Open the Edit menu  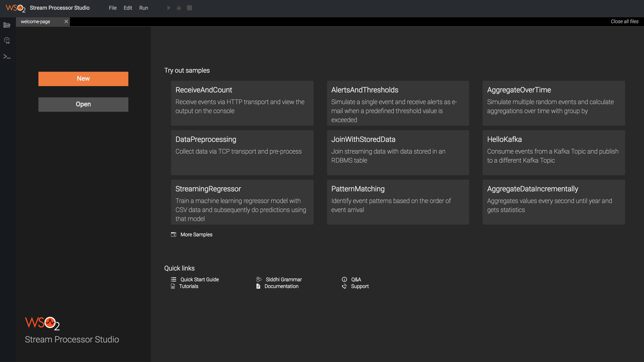tap(128, 8)
